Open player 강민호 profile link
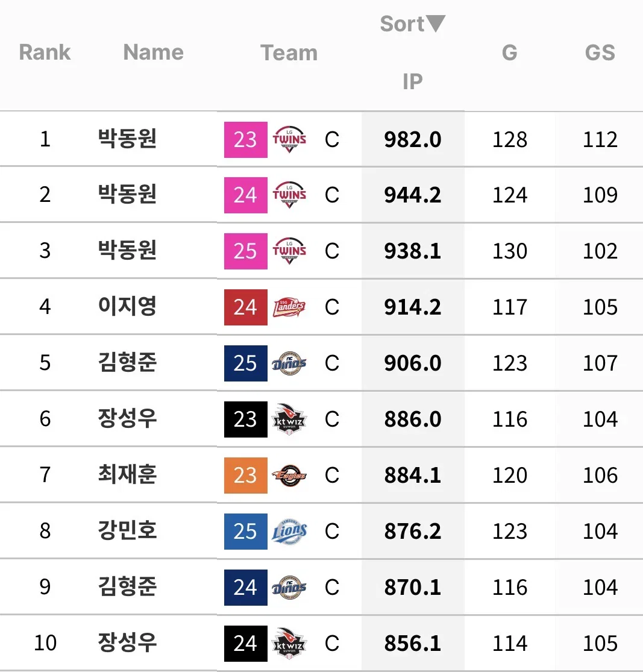The image size is (643, 672). (127, 530)
